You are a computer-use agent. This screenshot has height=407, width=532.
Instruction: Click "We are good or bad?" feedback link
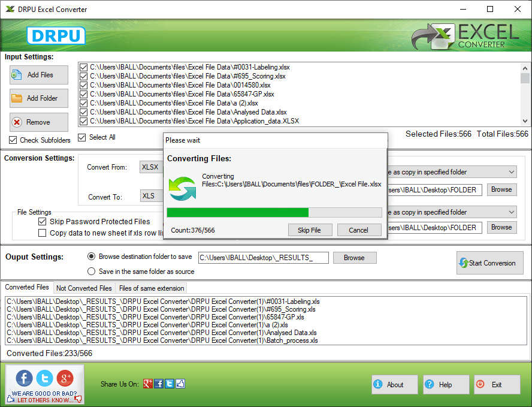[44, 393]
